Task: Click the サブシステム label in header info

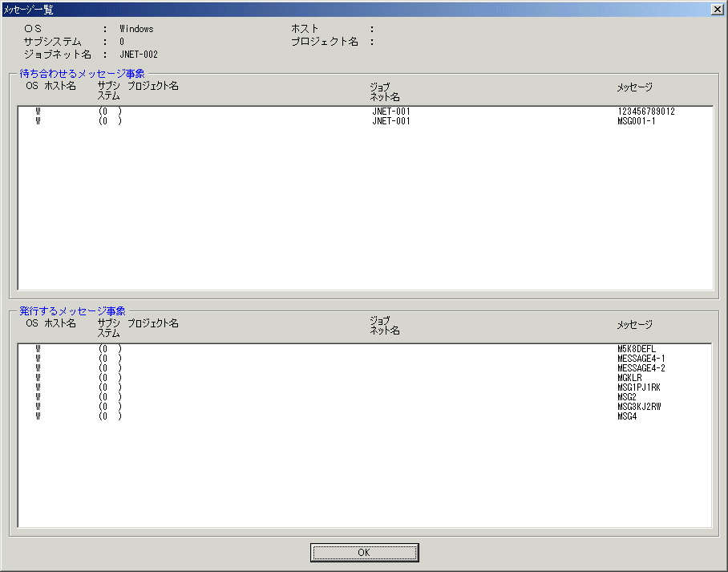Action: click(x=52, y=42)
